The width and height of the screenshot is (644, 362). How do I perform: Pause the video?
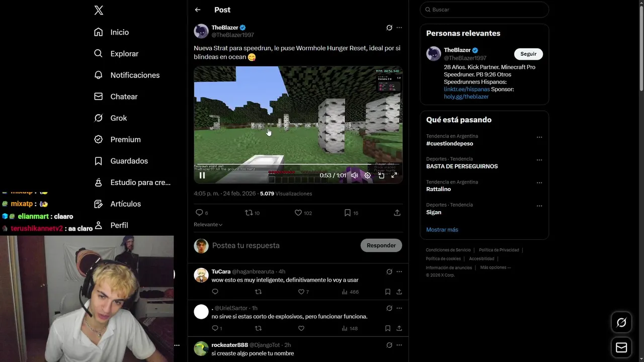(202, 175)
